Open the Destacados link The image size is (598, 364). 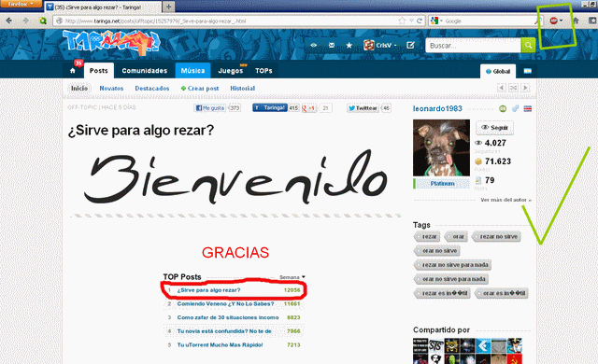151,89
